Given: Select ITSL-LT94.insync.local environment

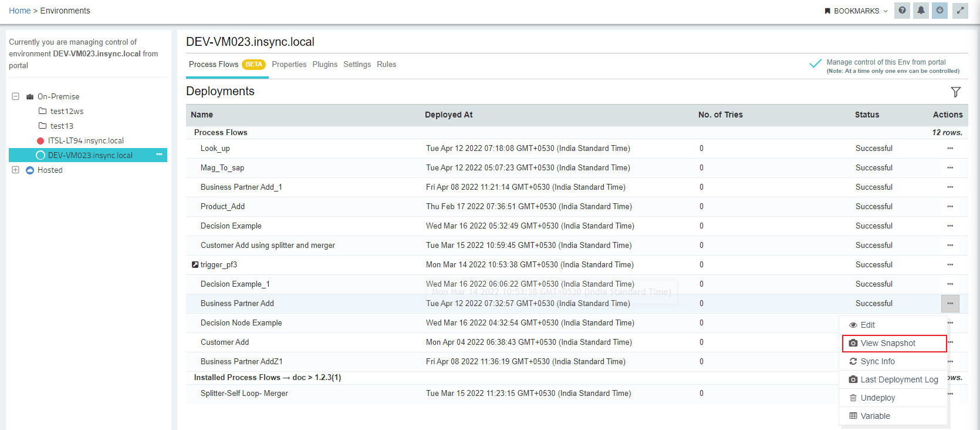Looking at the screenshot, I should point(86,140).
